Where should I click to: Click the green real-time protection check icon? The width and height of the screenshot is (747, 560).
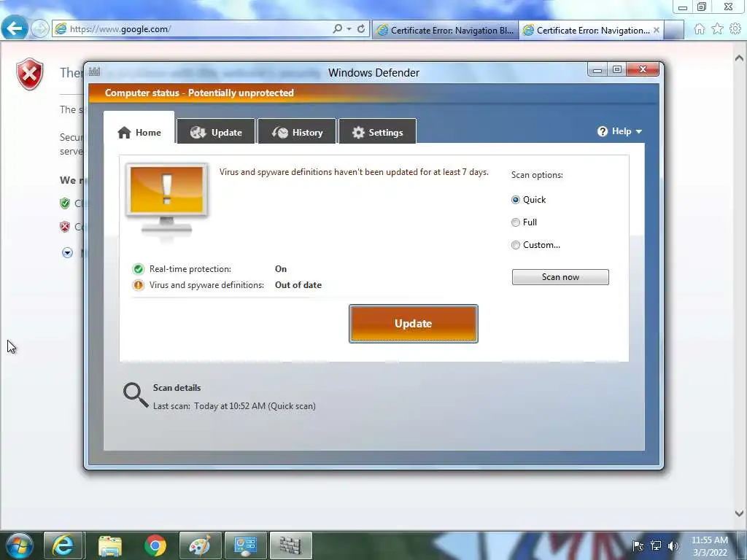click(x=138, y=269)
